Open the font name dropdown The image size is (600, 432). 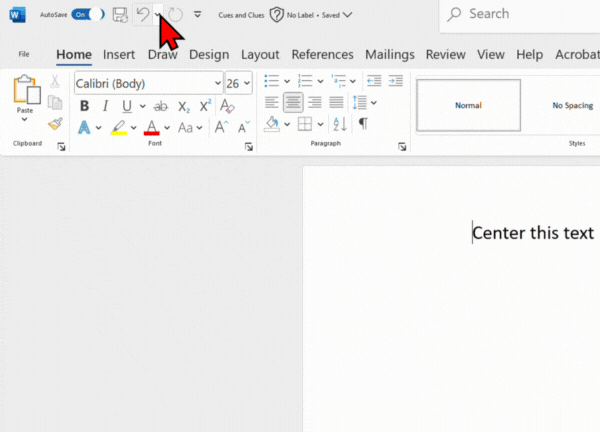(x=217, y=83)
